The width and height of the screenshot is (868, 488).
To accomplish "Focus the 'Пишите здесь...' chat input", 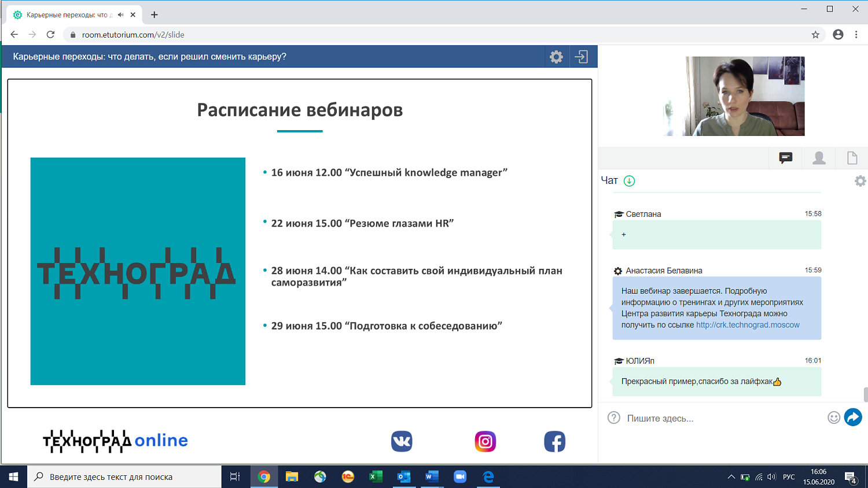I will point(723,418).
